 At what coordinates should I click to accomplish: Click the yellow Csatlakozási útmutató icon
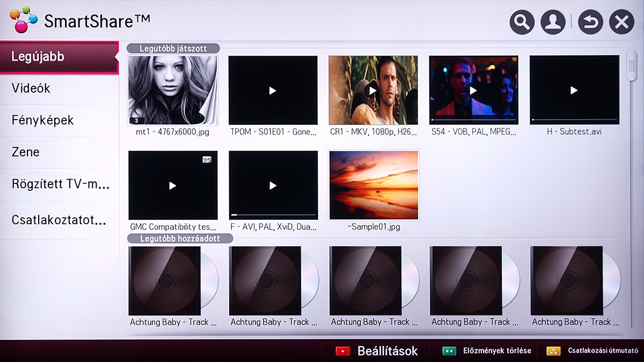coord(553,351)
